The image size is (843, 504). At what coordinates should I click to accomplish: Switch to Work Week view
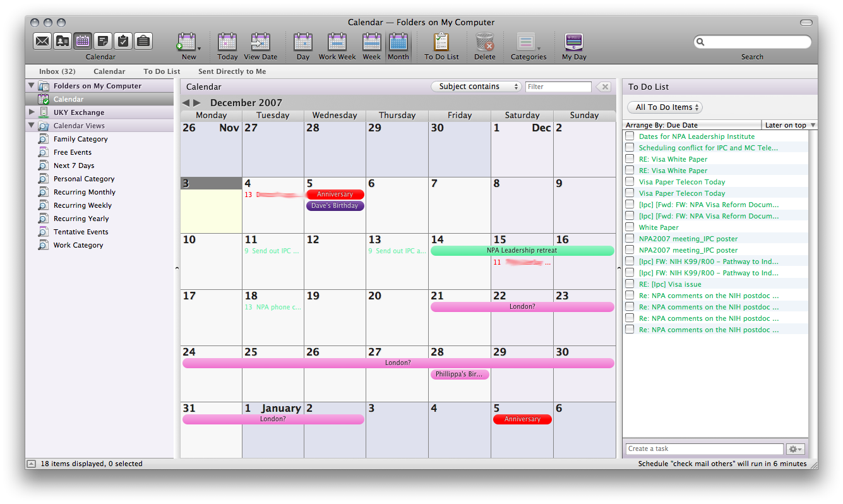pyautogui.click(x=337, y=45)
